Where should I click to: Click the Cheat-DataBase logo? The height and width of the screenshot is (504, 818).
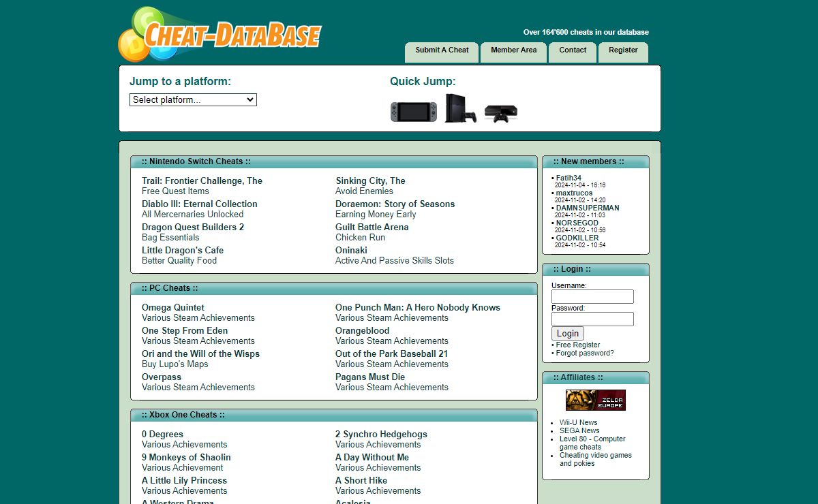(219, 33)
